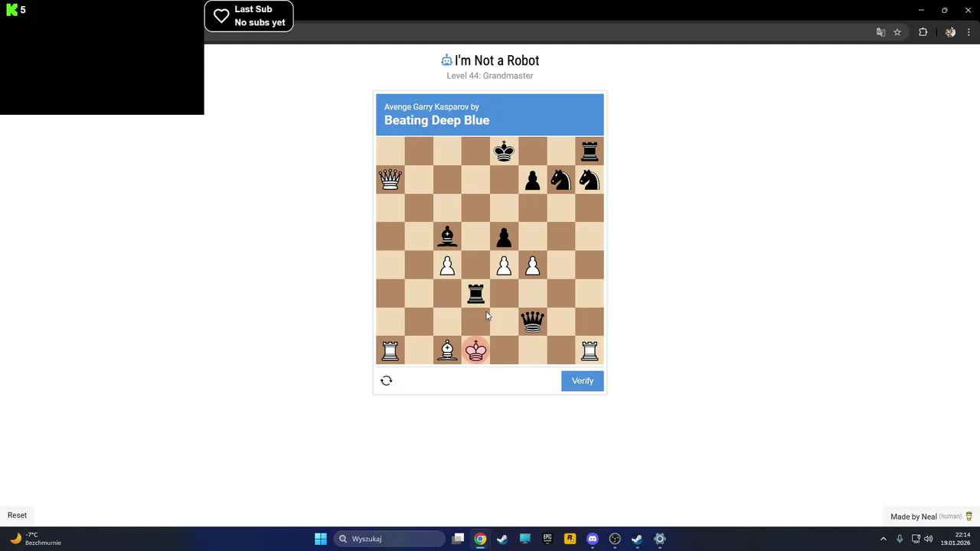Select the white bishop beside the white king

point(447,350)
